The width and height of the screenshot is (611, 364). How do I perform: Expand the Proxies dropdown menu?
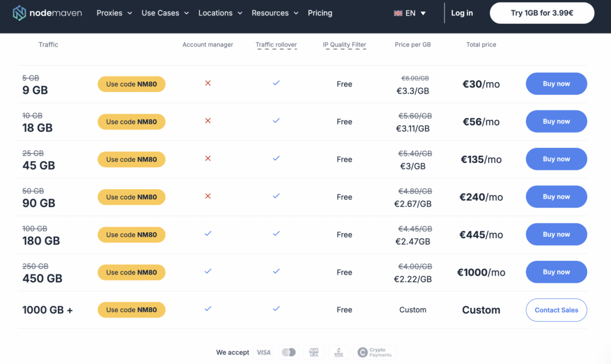114,13
